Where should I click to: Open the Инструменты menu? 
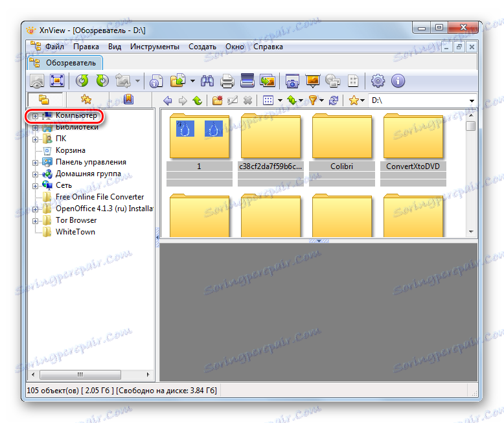click(x=155, y=47)
